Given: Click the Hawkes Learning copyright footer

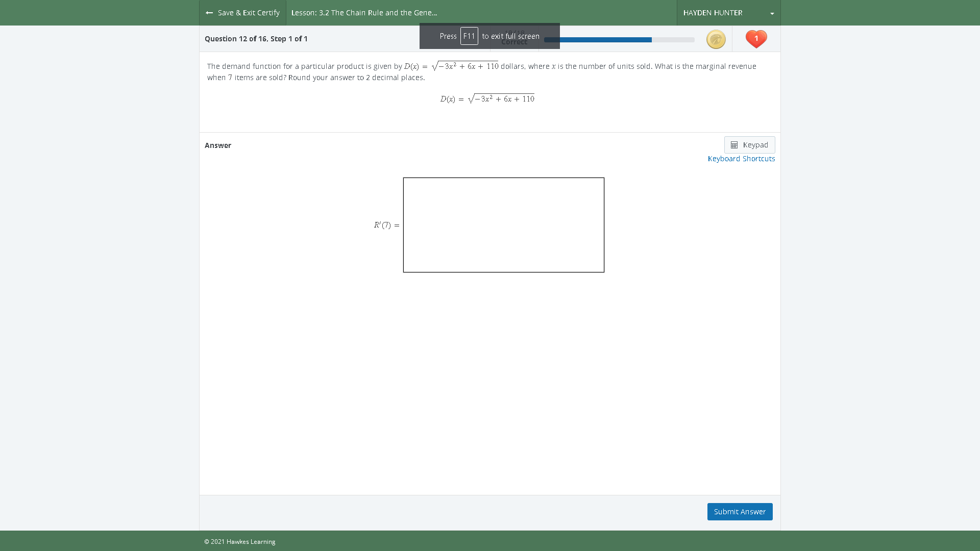Looking at the screenshot, I should 240,541.
